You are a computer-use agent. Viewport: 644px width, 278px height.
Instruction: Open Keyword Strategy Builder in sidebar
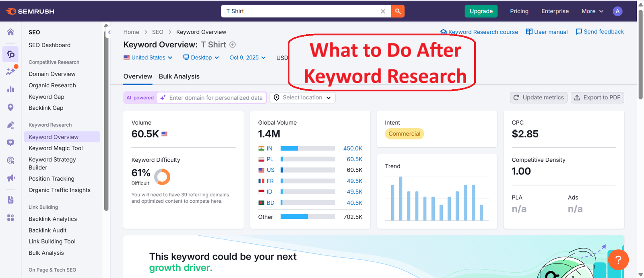coord(52,163)
